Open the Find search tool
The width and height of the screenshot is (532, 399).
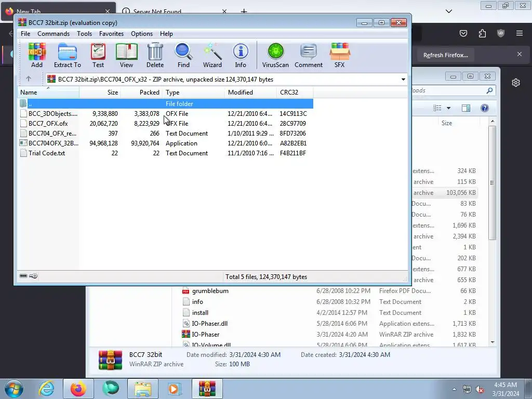tap(183, 55)
